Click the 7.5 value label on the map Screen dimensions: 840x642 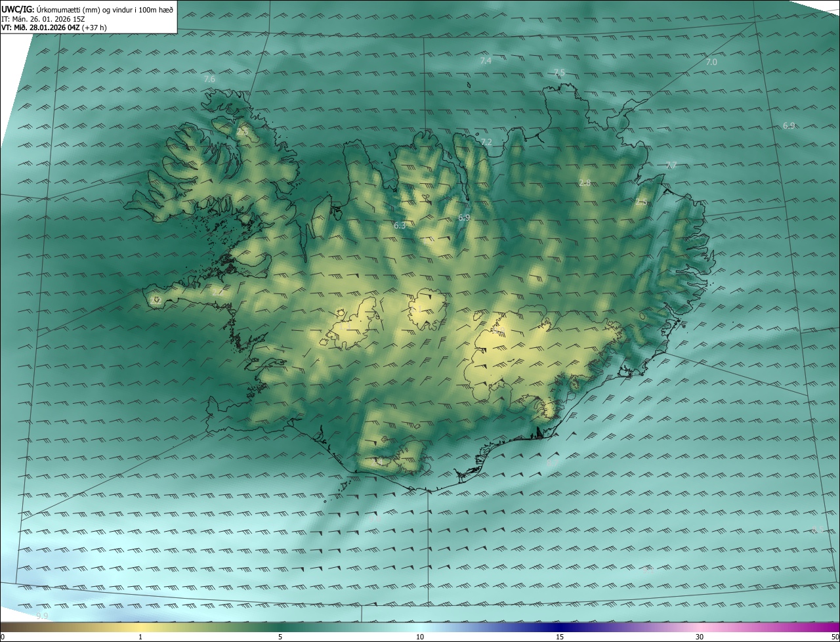[559, 72]
